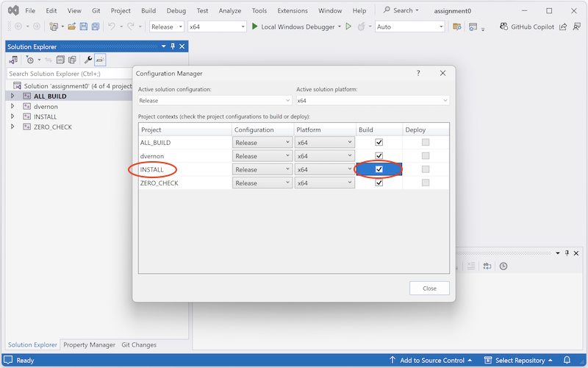Click Collapse All icon in Solution Explorer

[60, 60]
